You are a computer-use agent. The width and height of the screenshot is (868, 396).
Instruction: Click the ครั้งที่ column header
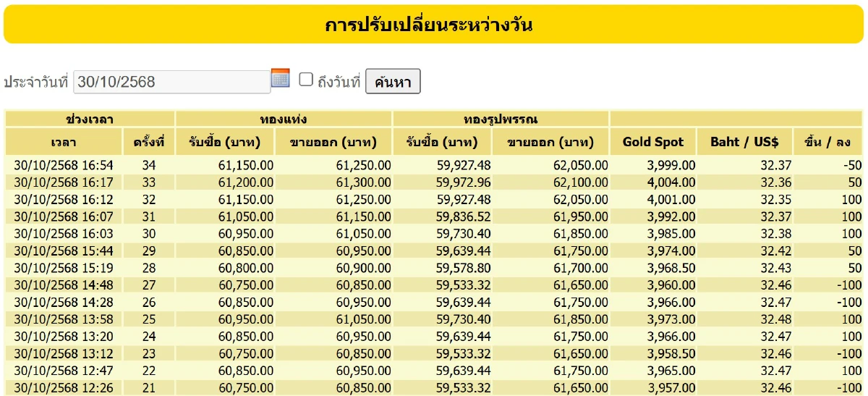click(x=148, y=142)
